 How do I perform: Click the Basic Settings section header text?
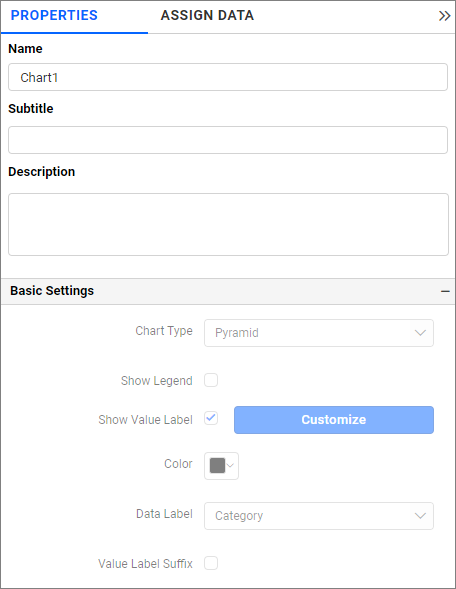click(52, 291)
